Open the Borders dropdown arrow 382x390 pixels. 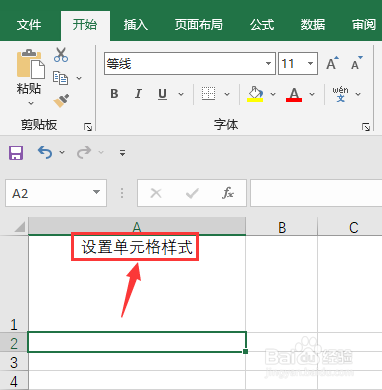click(227, 94)
